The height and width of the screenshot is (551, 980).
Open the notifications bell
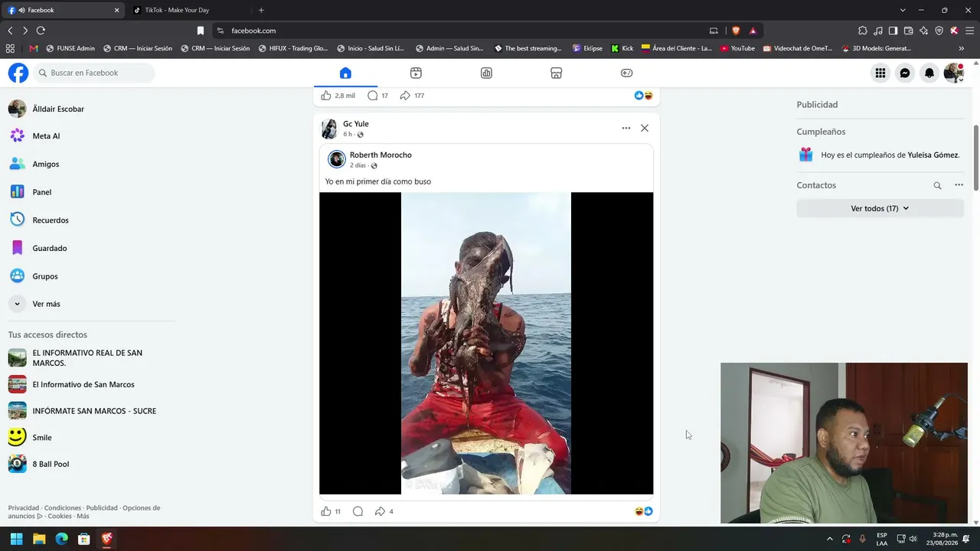point(929,73)
